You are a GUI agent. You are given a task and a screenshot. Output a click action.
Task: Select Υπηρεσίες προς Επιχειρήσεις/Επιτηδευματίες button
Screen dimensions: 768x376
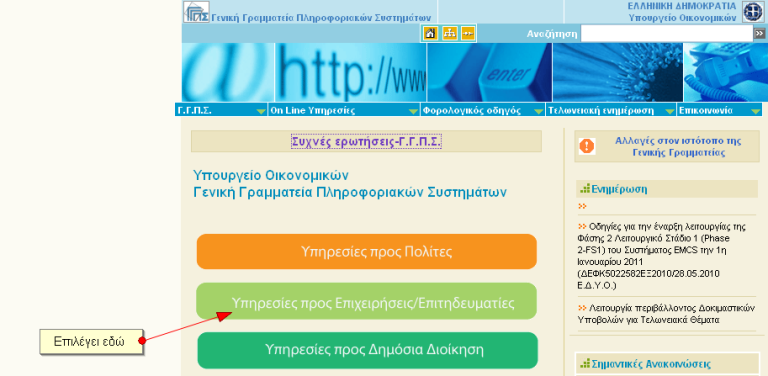(x=367, y=301)
